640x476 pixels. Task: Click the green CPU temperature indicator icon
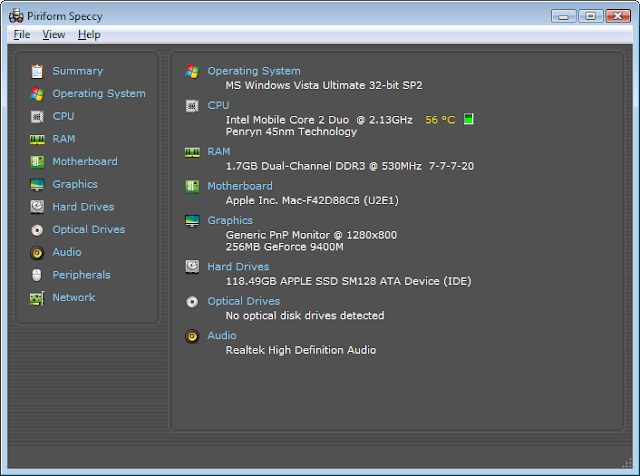[x=469, y=119]
